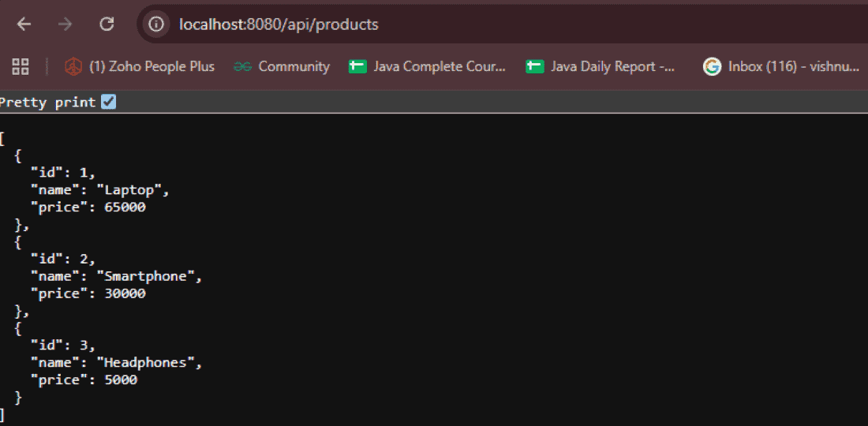The image size is (868, 426).
Task: Click the "name": "Laptop" line
Action: (99, 191)
